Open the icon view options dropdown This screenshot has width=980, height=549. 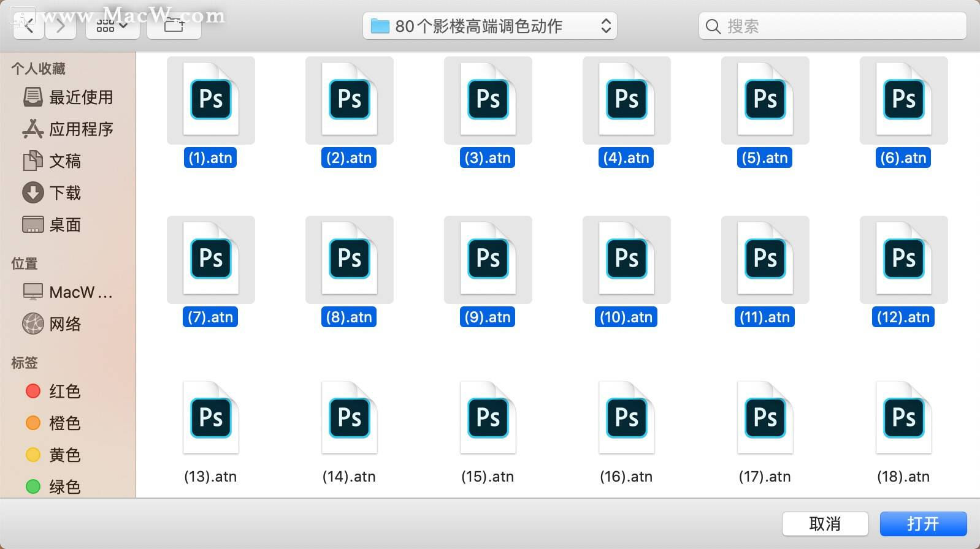112,26
